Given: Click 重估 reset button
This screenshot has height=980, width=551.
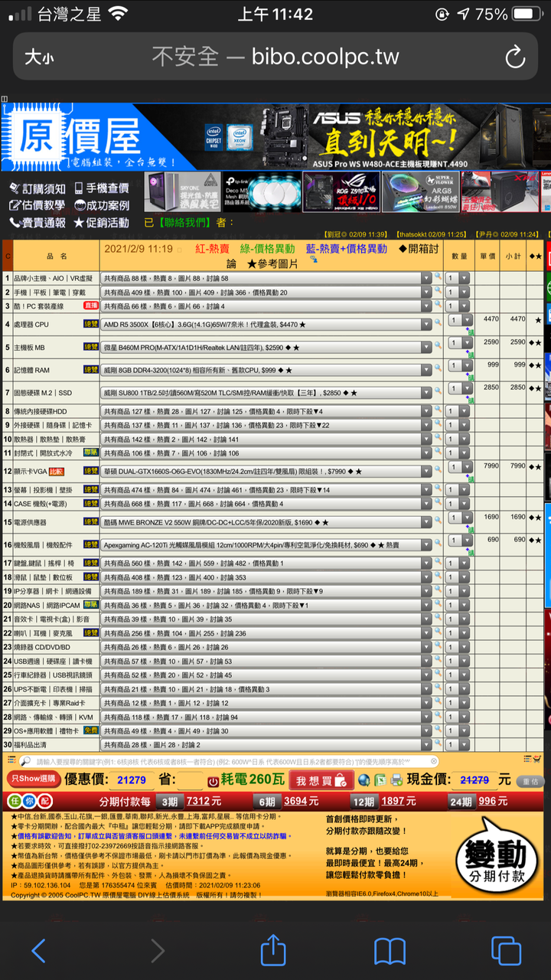Looking at the screenshot, I should click(x=529, y=781).
